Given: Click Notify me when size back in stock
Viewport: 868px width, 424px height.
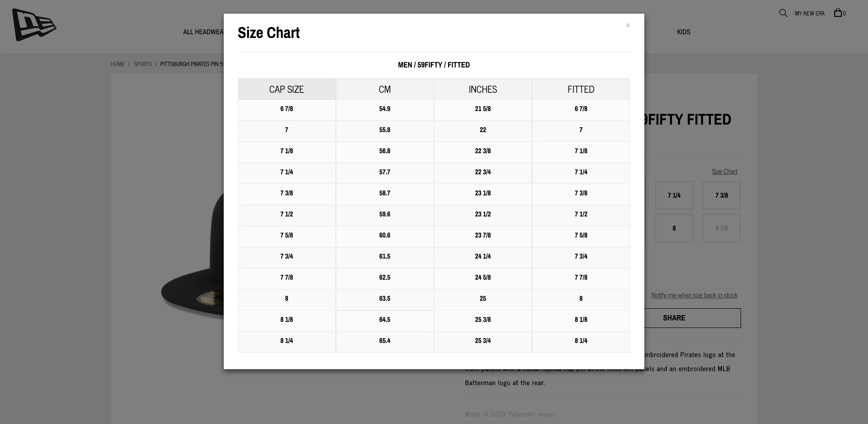Looking at the screenshot, I should pos(694,295).
